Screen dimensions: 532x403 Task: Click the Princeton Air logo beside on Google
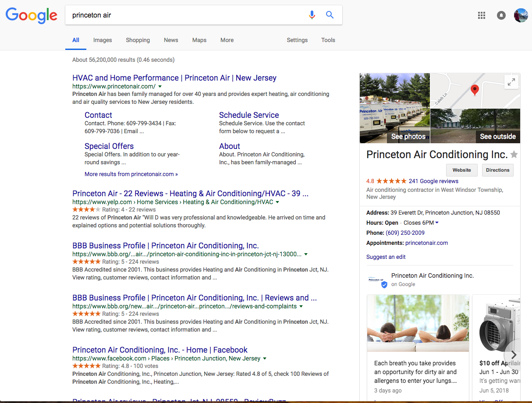pos(376,280)
